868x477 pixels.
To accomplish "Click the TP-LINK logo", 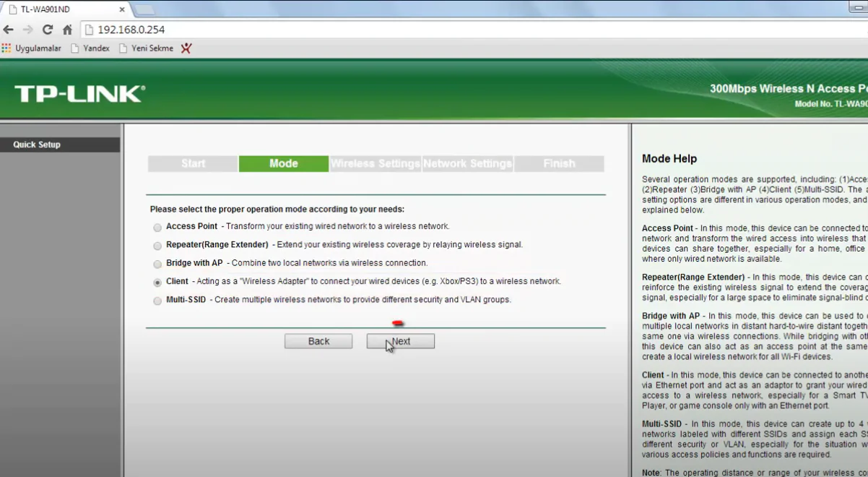I will (x=80, y=93).
